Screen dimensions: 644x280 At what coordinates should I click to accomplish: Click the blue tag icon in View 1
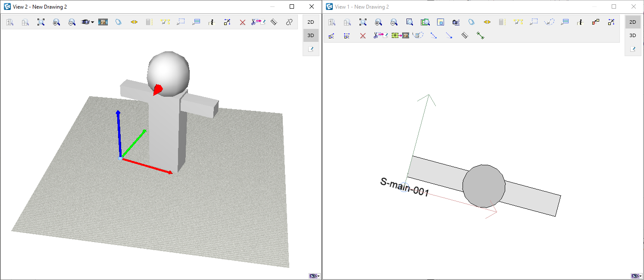click(x=472, y=22)
